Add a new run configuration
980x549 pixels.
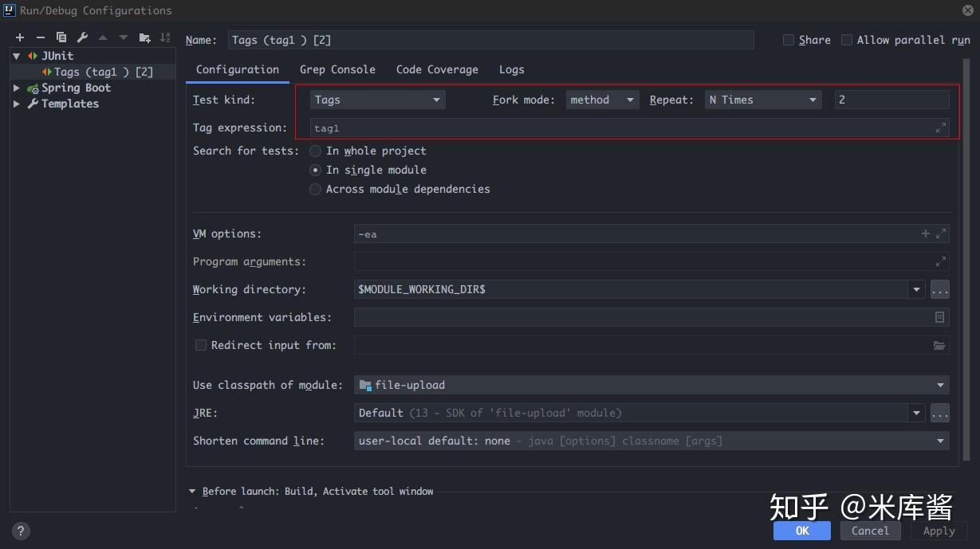pyautogui.click(x=19, y=37)
